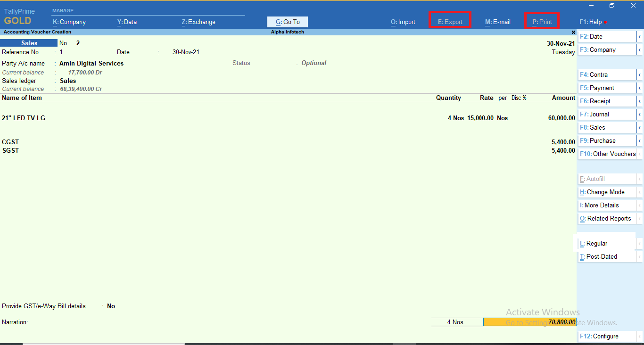Expand the chevron beside F8: Sales
Image resolution: width=644 pixels, height=345 pixels.
(640, 127)
